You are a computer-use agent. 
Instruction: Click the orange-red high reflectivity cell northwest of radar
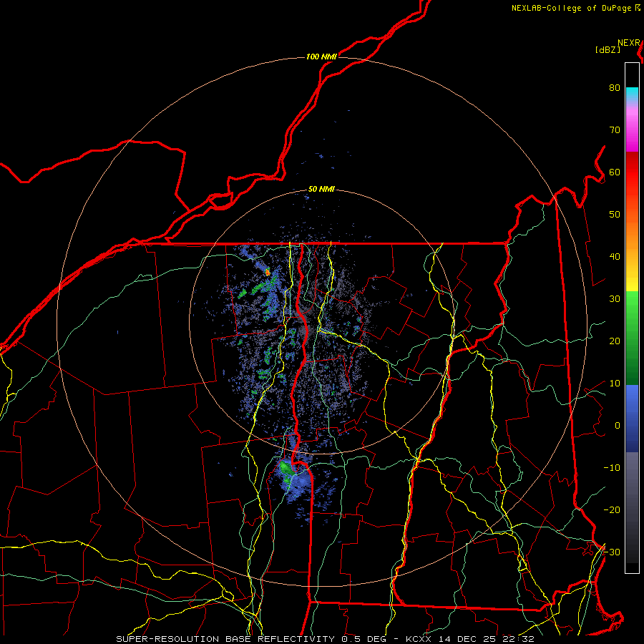point(268,272)
